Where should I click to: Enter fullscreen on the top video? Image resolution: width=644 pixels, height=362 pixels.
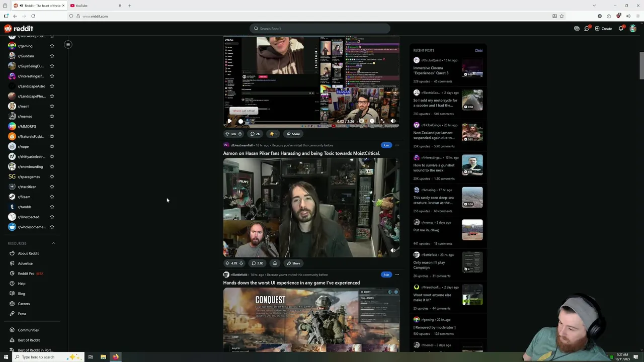(x=382, y=121)
